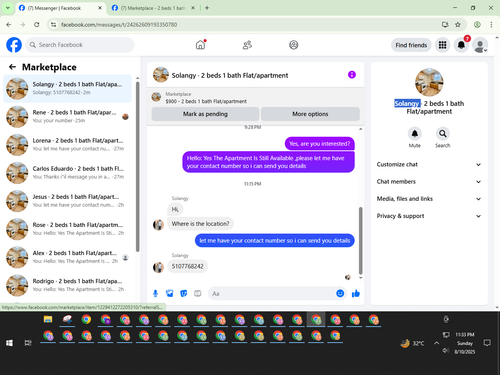Click the listing thumbnail in right panel
The width and height of the screenshot is (500, 375).
(429, 82)
